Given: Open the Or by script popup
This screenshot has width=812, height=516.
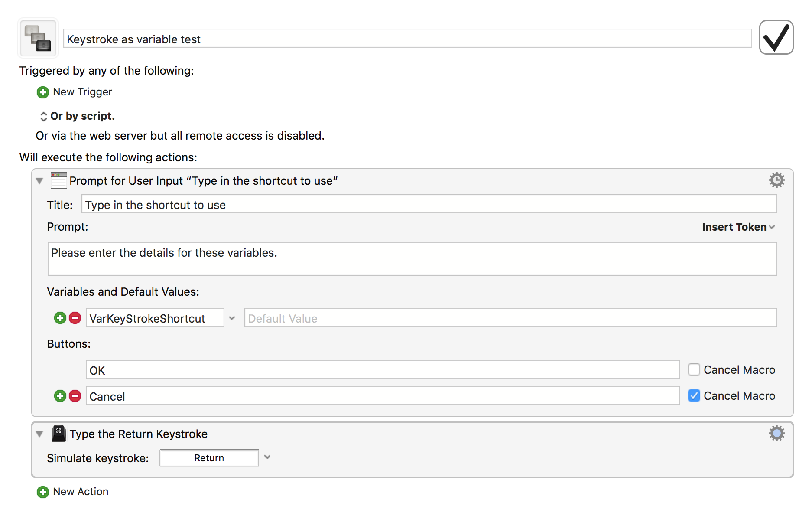Looking at the screenshot, I should (77, 116).
